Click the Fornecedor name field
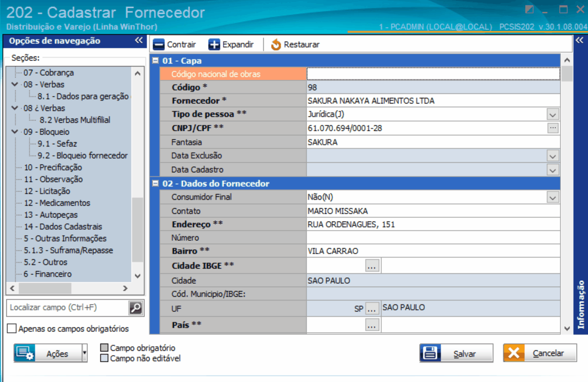The height and width of the screenshot is (382, 588). coord(433,101)
